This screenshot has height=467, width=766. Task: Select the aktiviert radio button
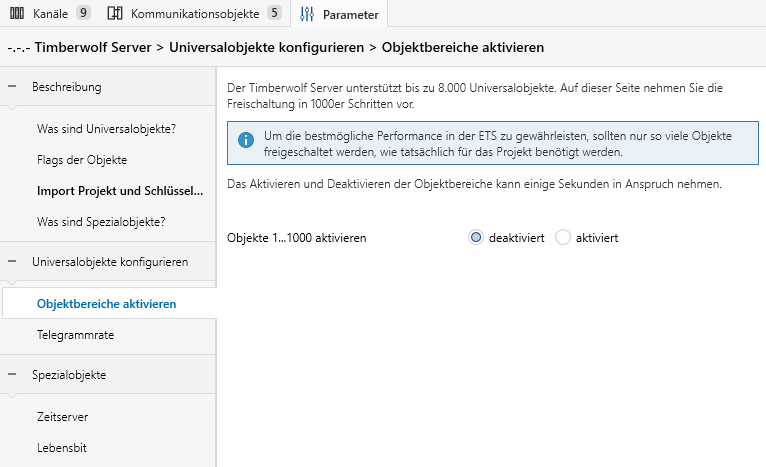[x=563, y=237]
